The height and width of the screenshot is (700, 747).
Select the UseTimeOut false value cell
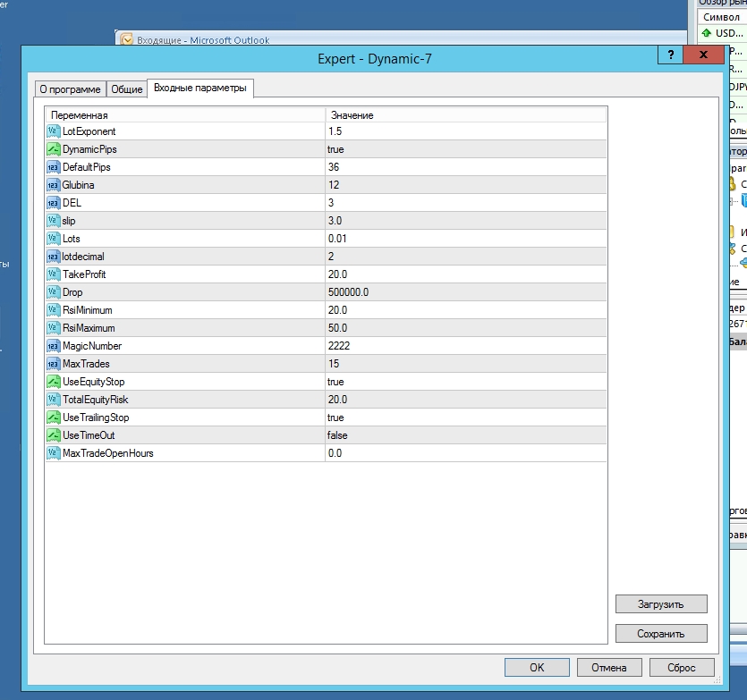pos(465,435)
